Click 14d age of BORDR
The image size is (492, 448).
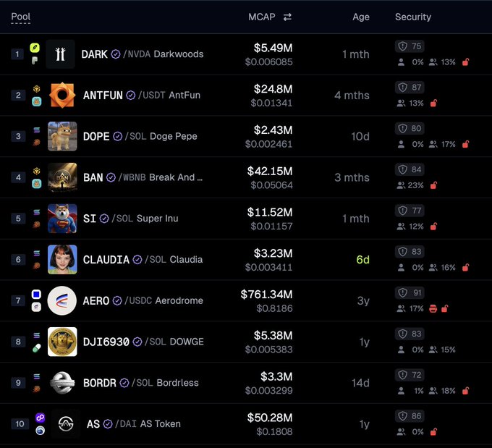(360, 383)
